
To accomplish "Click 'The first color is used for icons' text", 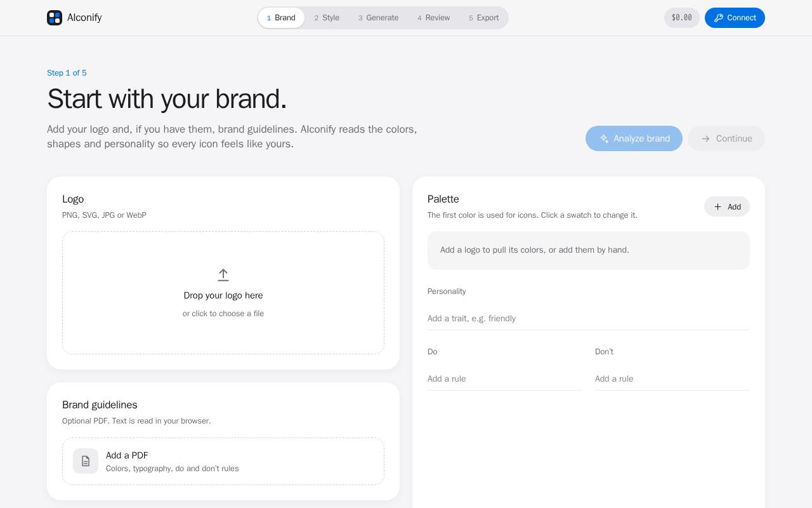I will pyautogui.click(x=532, y=215).
